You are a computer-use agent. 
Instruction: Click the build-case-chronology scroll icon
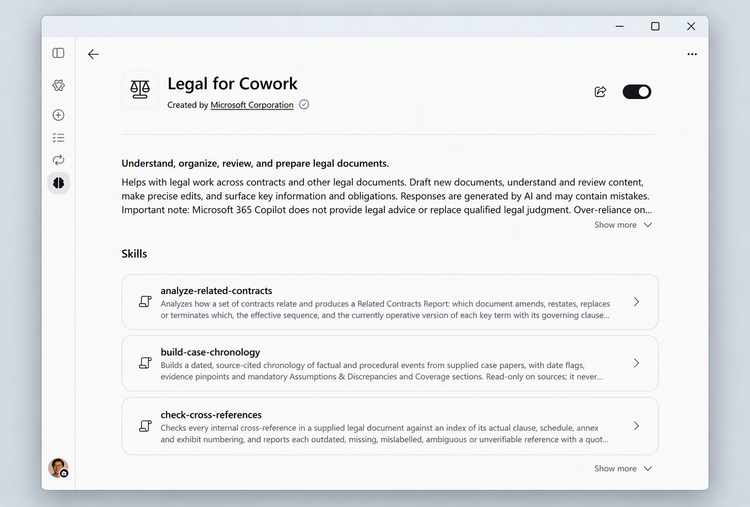[145, 364]
